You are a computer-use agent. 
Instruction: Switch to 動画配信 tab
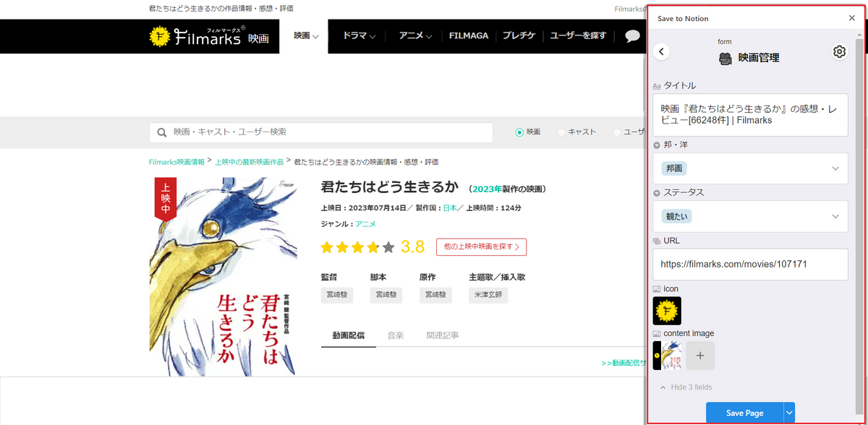click(349, 335)
